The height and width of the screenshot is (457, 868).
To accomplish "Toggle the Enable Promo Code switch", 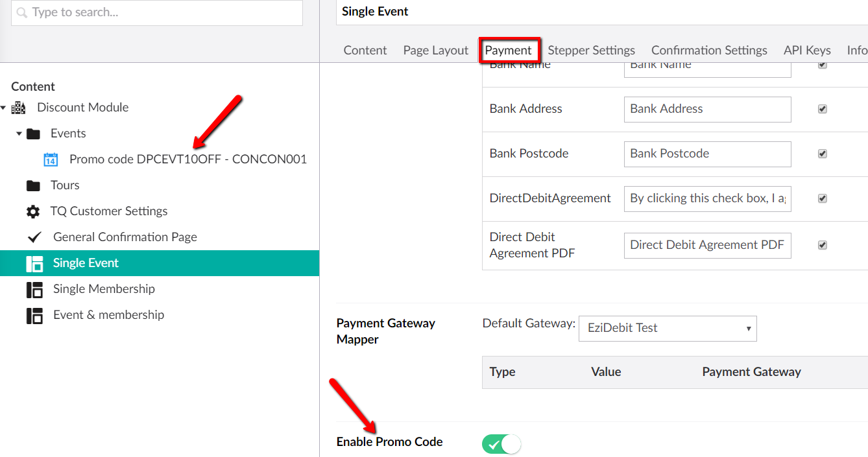I will pos(501,444).
